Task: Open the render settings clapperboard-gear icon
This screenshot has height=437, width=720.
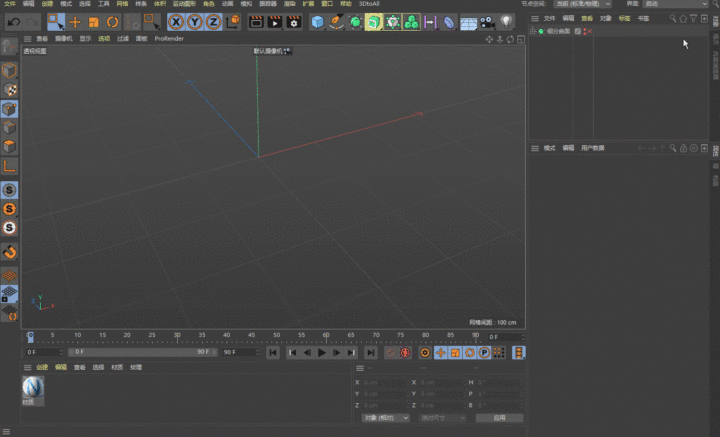Action: click(x=294, y=22)
